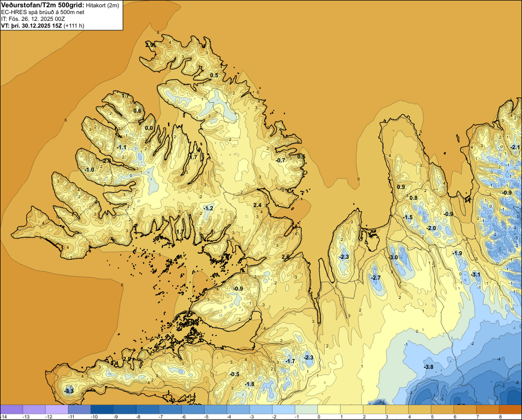
Task: Click the "-7" legend scale number
Action: (x=161, y=417)
